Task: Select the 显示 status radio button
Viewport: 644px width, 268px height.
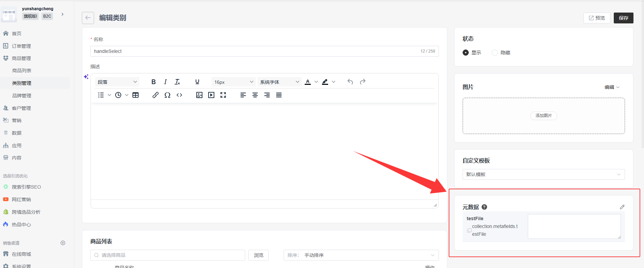Action: click(466, 53)
